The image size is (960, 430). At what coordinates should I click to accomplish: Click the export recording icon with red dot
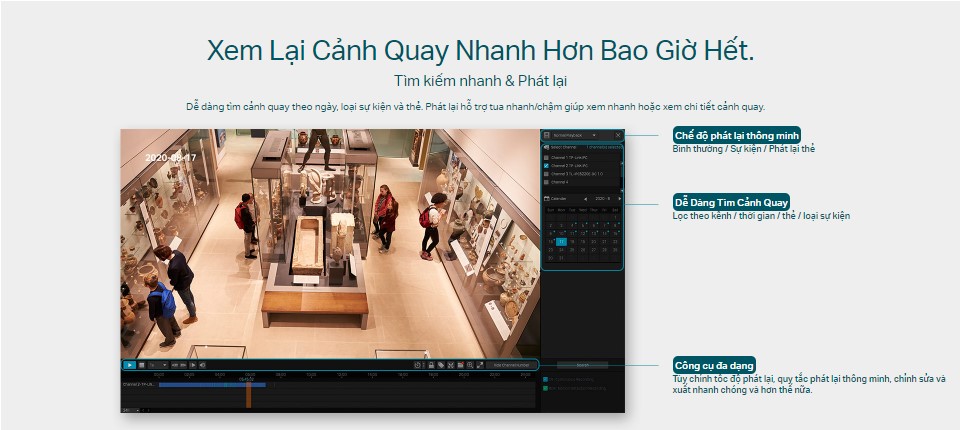(x=460, y=365)
